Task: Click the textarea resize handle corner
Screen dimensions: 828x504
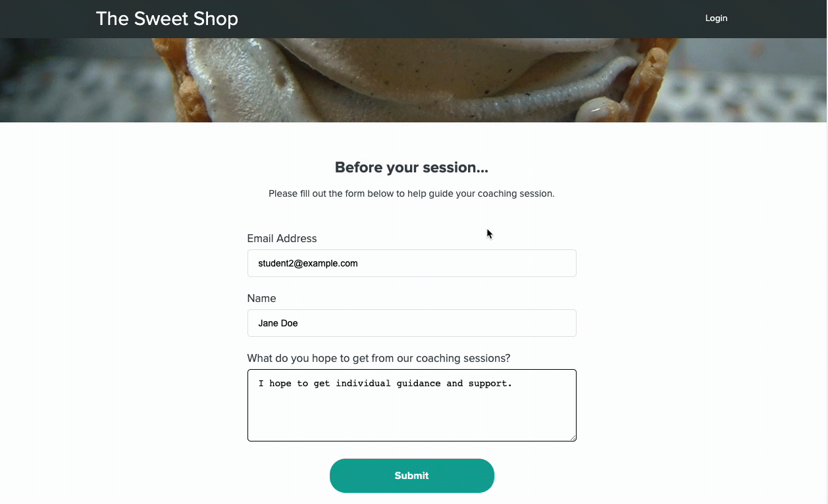Action: click(x=573, y=438)
